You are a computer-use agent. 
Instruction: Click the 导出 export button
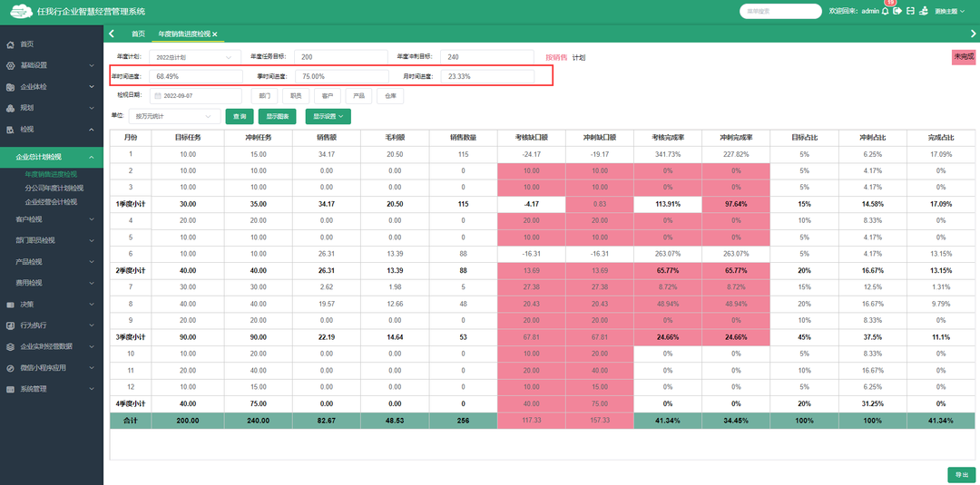pyautogui.click(x=961, y=474)
